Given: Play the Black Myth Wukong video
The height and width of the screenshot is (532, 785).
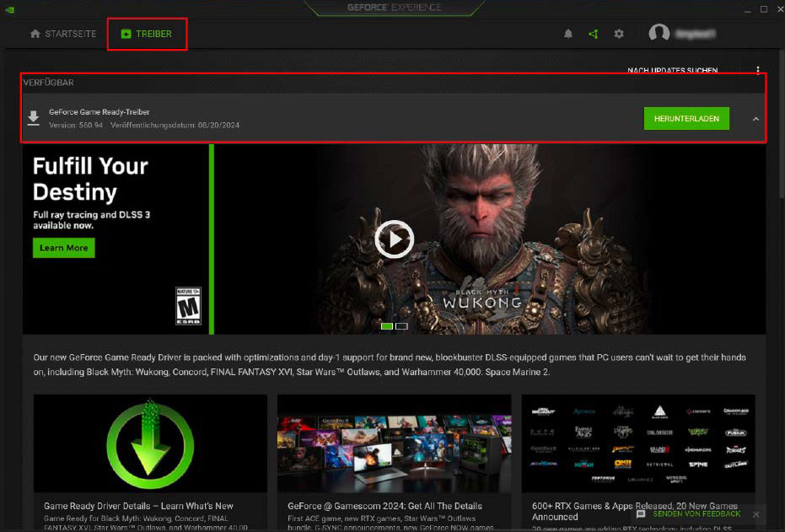Looking at the screenshot, I should click(394, 239).
